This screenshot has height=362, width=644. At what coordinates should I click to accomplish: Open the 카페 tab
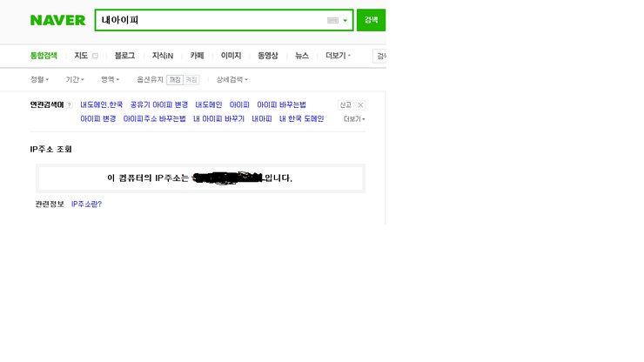(197, 56)
